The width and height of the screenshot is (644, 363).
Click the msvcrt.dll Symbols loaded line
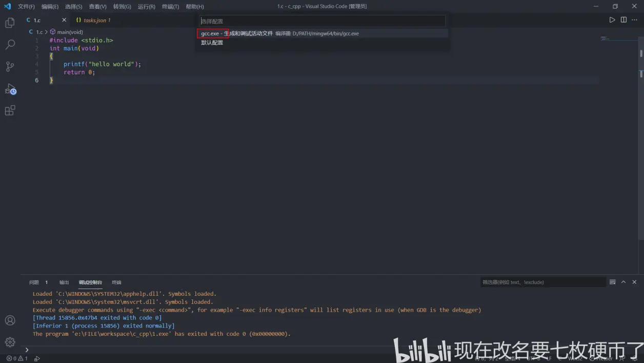(123, 302)
